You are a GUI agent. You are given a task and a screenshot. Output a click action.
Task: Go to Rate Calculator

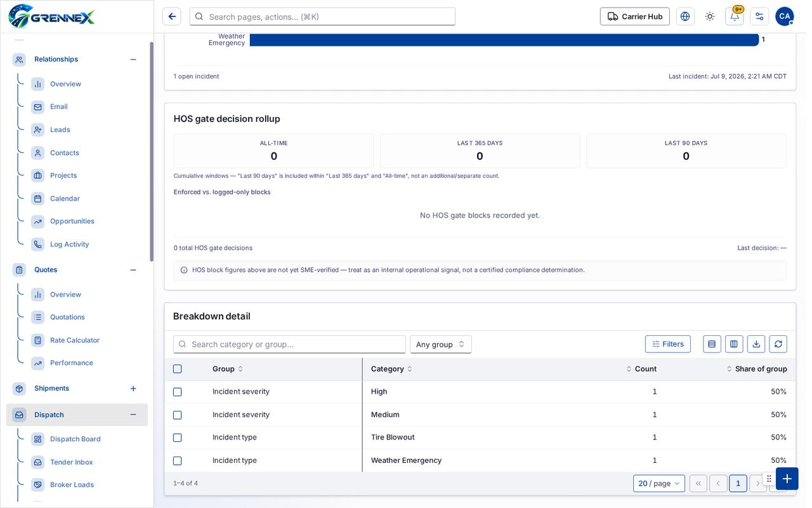75,340
